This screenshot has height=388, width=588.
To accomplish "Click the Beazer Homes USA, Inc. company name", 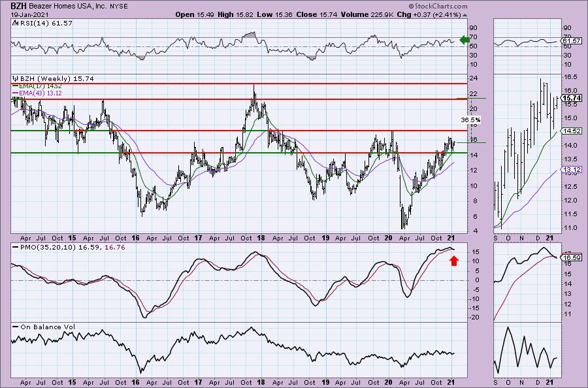I will pyautogui.click(x=68, y=7).
